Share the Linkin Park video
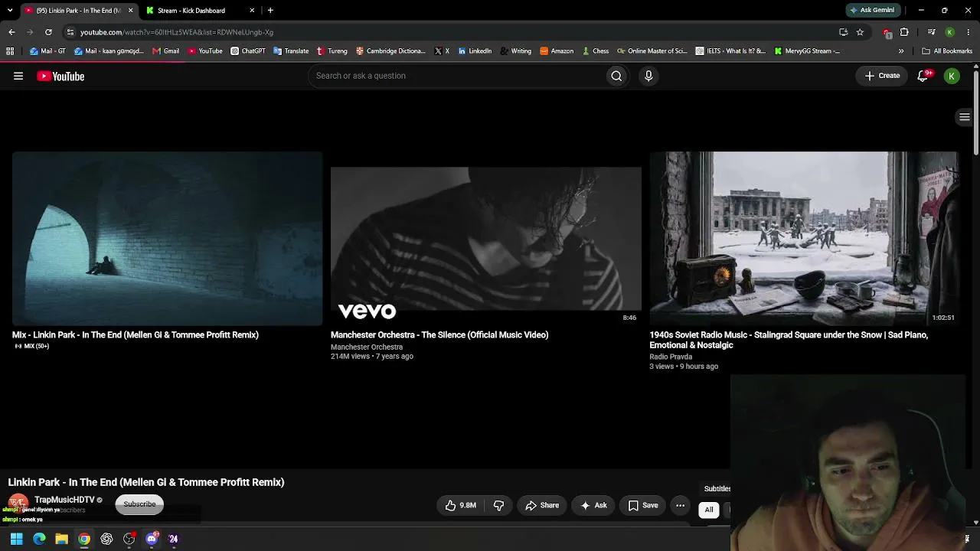The image size is (980, 551). coord(542,505)
